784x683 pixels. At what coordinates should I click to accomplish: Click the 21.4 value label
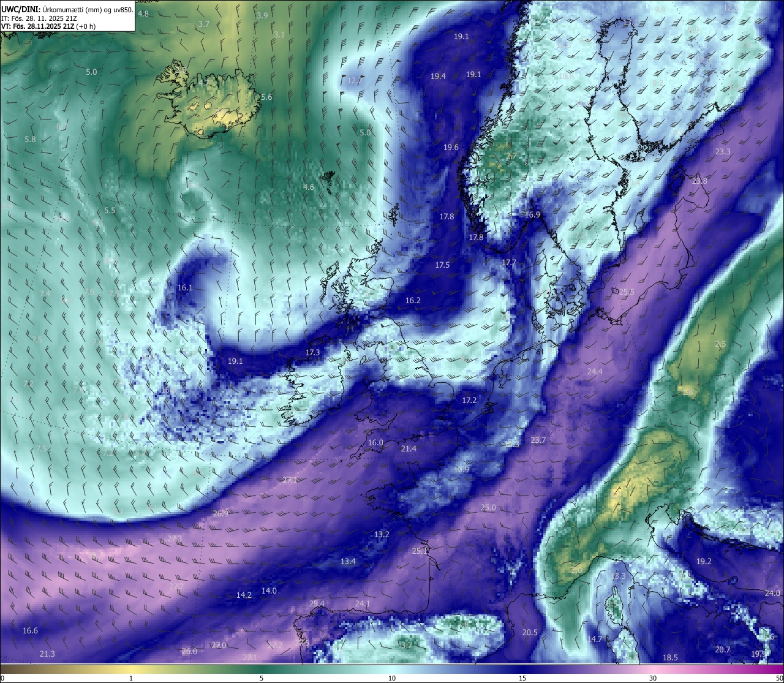409,449
